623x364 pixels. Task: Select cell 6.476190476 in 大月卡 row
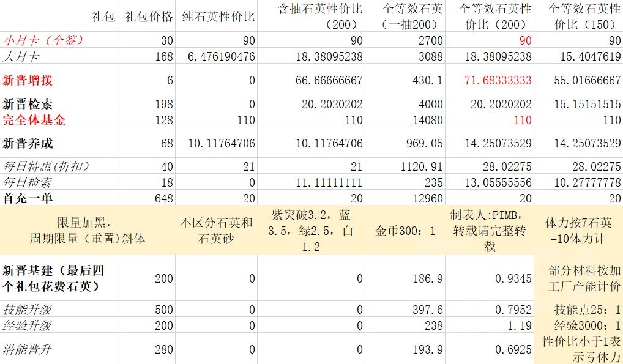[x=217, y=56]
